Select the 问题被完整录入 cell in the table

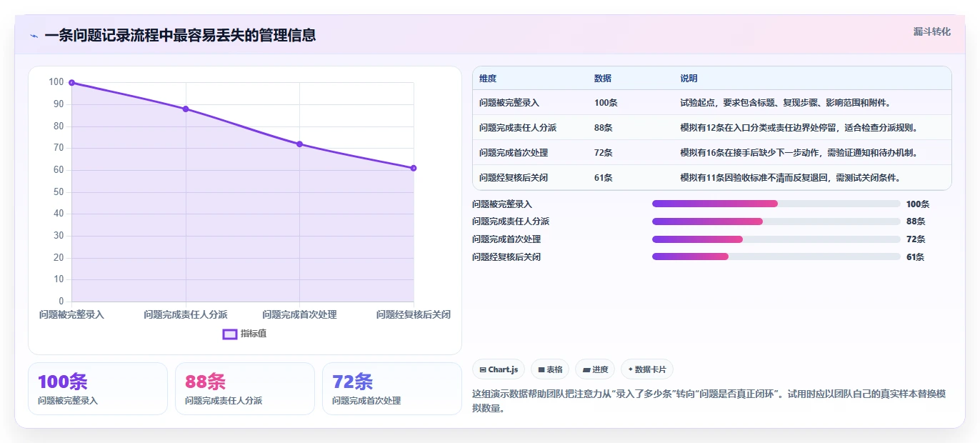pyautogui.click(x=509, y=103)
